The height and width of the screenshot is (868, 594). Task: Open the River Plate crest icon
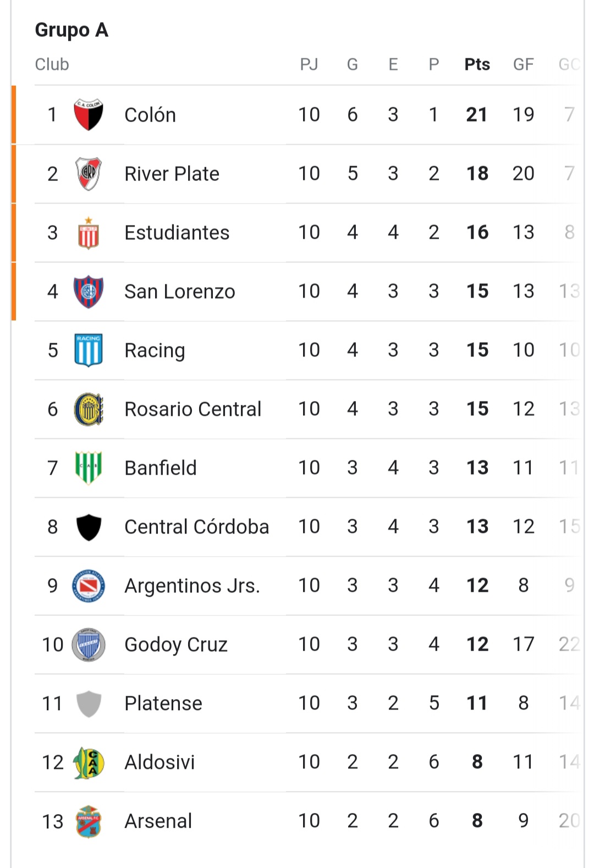point(89,174)
